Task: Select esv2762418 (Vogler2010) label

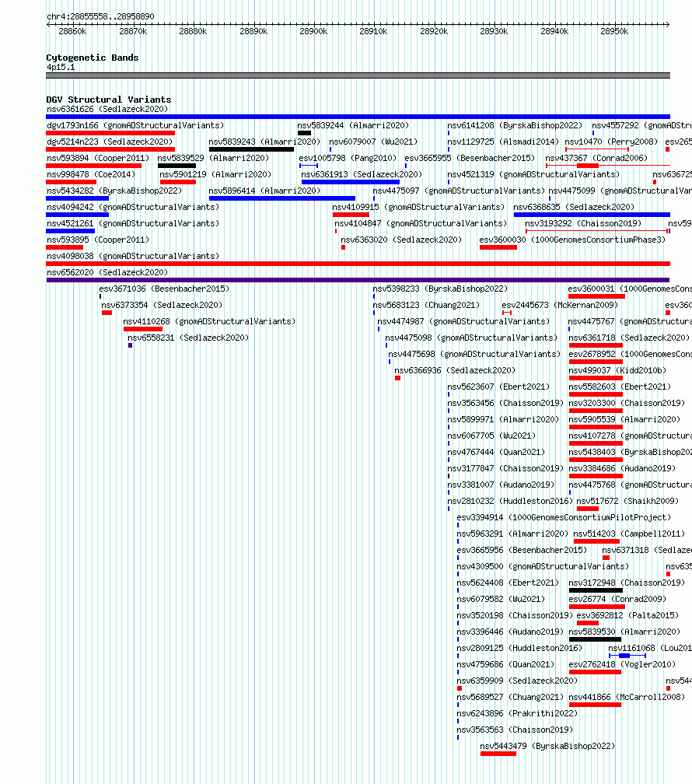Action: pyautogui.click(x=622, y=664)
